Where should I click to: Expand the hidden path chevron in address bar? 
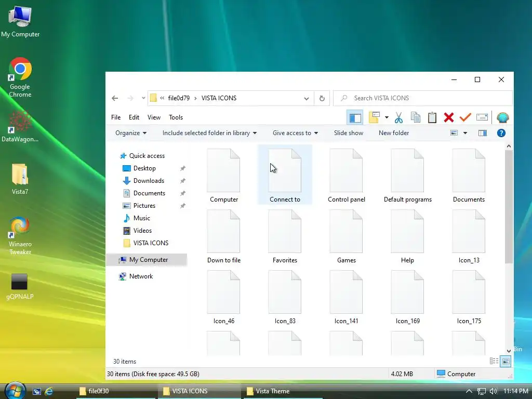point(162,98)
